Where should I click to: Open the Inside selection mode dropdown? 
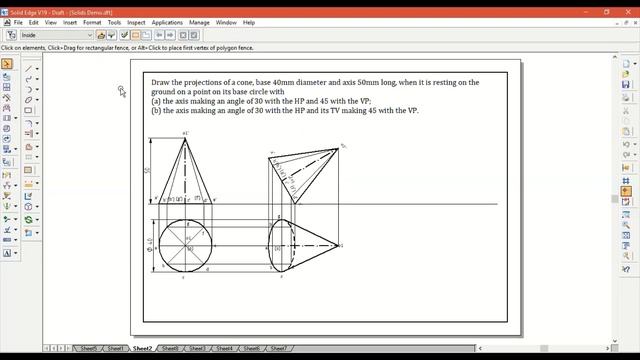click(90, 35)
